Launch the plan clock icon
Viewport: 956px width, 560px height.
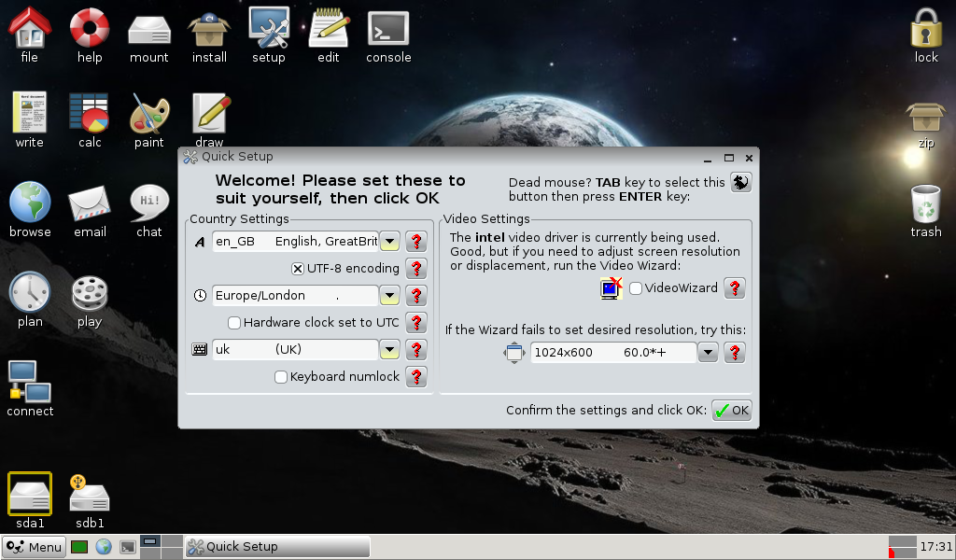[x=30, y=292]
